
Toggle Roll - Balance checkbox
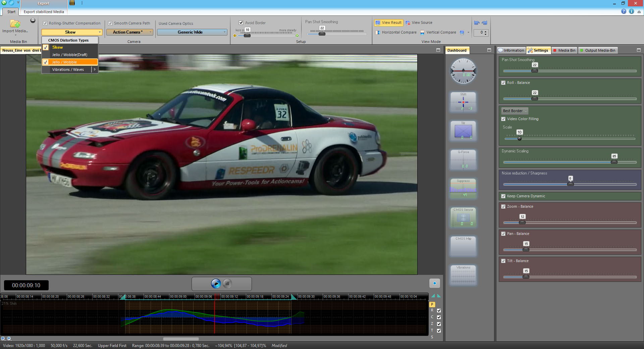[x=503, y=83]
